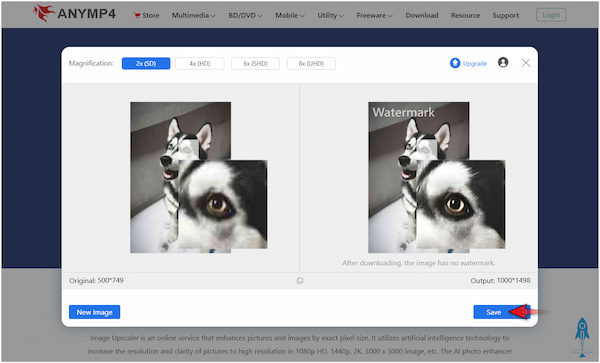
Task: Click the Upgrade link
Action: click(x=468, y=63)
